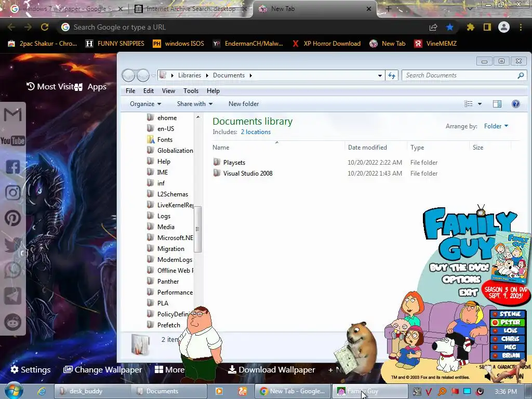Open the Edit menu in Explorer

[149, 91]
